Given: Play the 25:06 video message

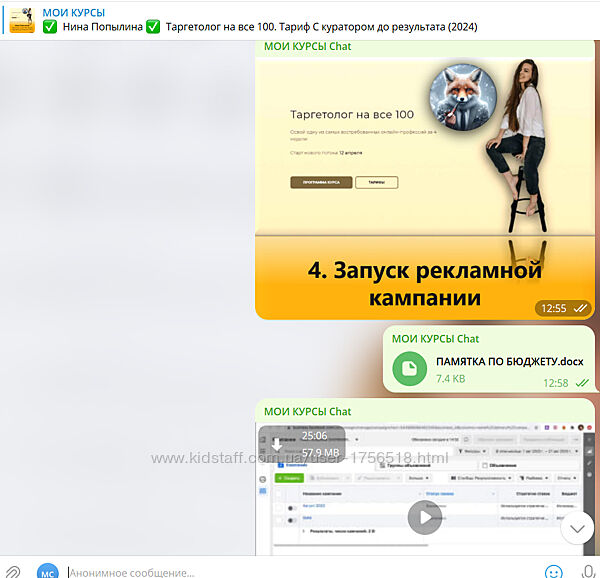Looking at the screenshot, I should point(424,517).
